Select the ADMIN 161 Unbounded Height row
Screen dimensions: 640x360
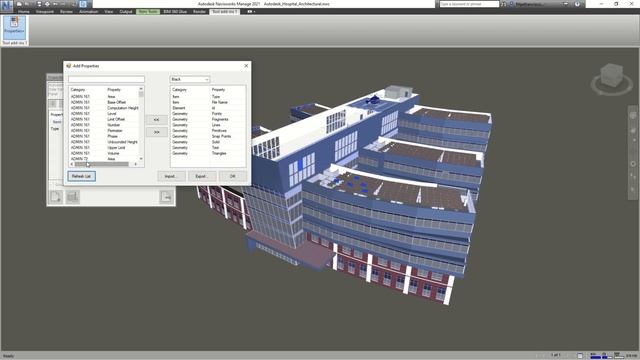(x=104, y=142)
